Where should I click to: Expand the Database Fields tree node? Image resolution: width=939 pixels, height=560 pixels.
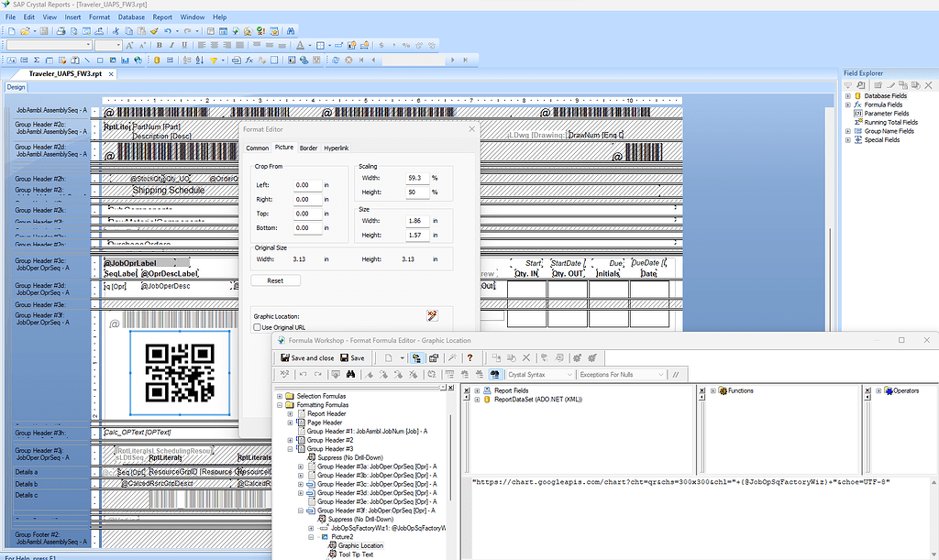click(848, 95)
